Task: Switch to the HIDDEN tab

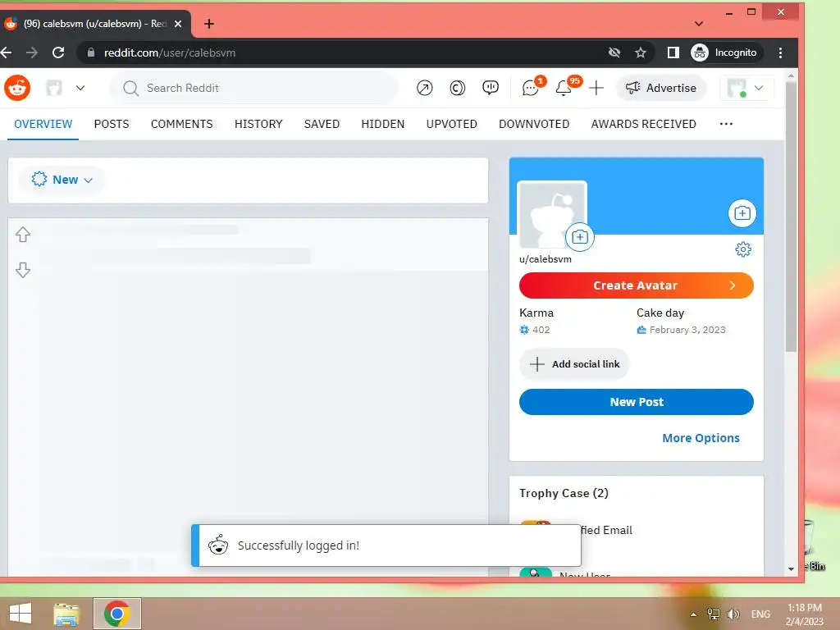Action: tap(382, 124)
